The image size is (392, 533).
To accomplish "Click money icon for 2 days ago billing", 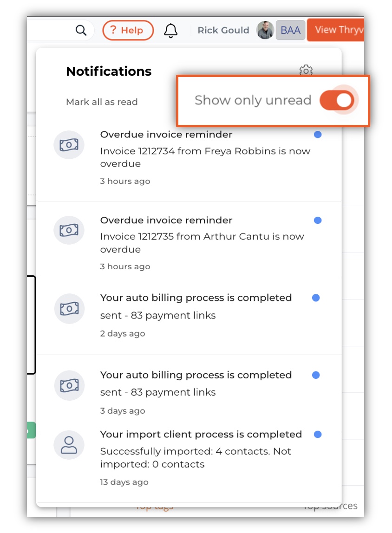I will tap(69, 309).
